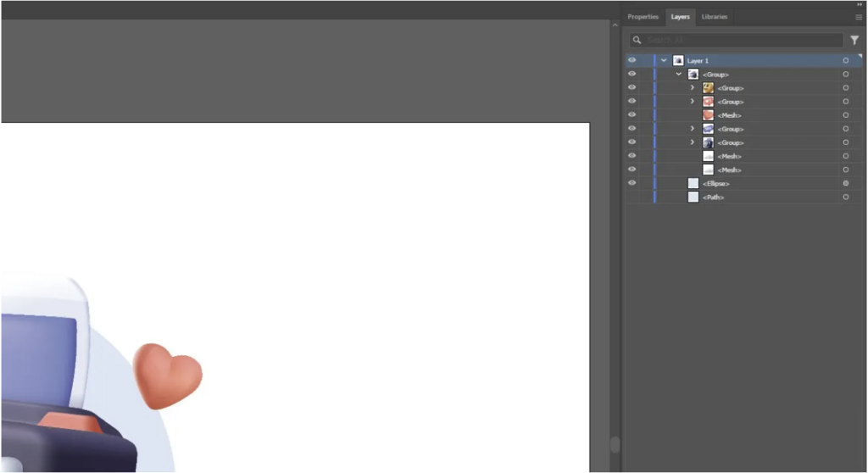Select the heart shape on the artboard
Screen dimensions: 868x473
point(167,376)
